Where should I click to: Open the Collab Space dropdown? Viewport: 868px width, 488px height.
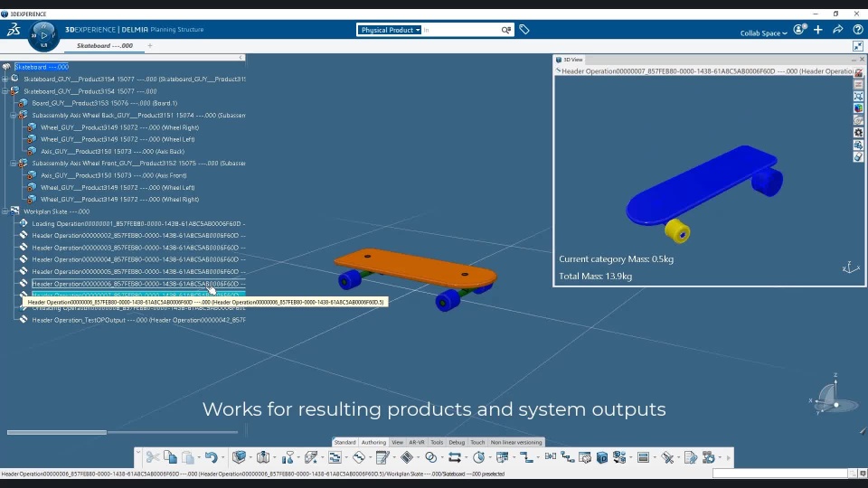tap(763, 33)
